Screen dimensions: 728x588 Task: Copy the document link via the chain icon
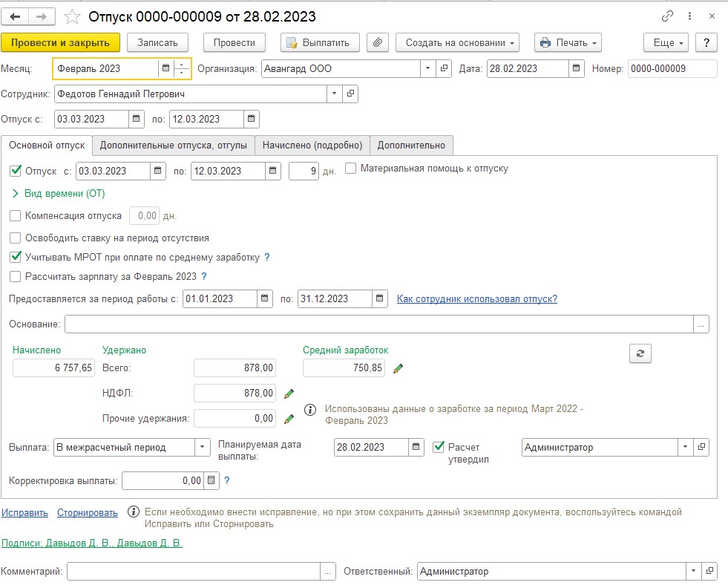tap(667, 16)
